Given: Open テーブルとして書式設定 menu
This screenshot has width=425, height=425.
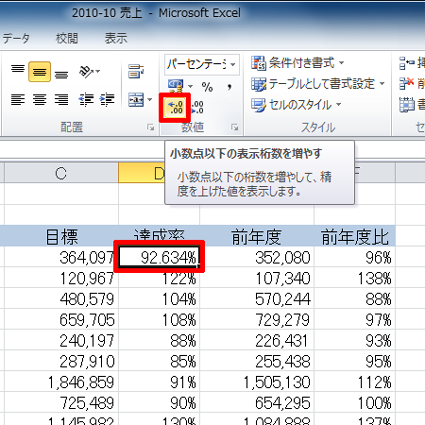Looking at the screenshot, I should click(x=318, y=84).
